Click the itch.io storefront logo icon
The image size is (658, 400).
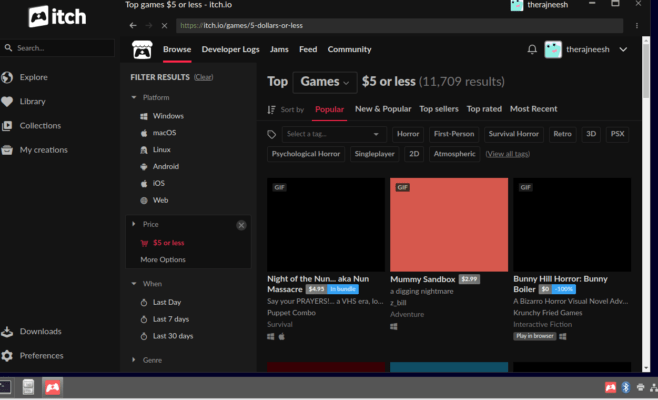142,50
